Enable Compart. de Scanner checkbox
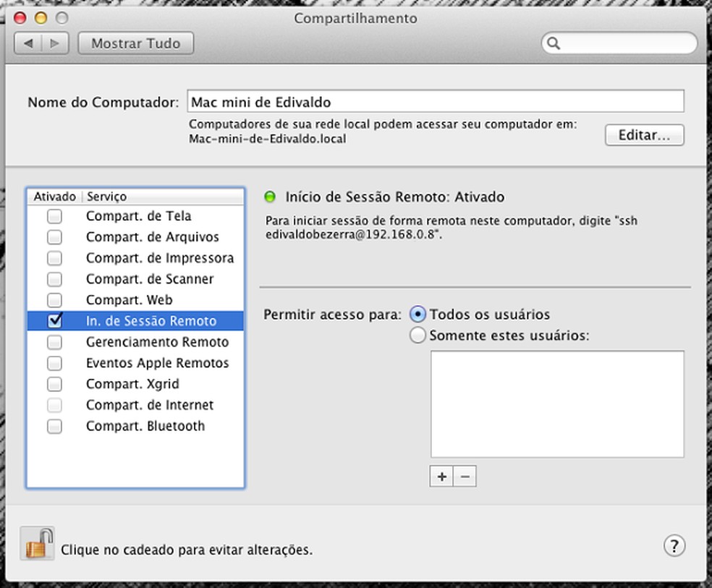 click(54, 279)
